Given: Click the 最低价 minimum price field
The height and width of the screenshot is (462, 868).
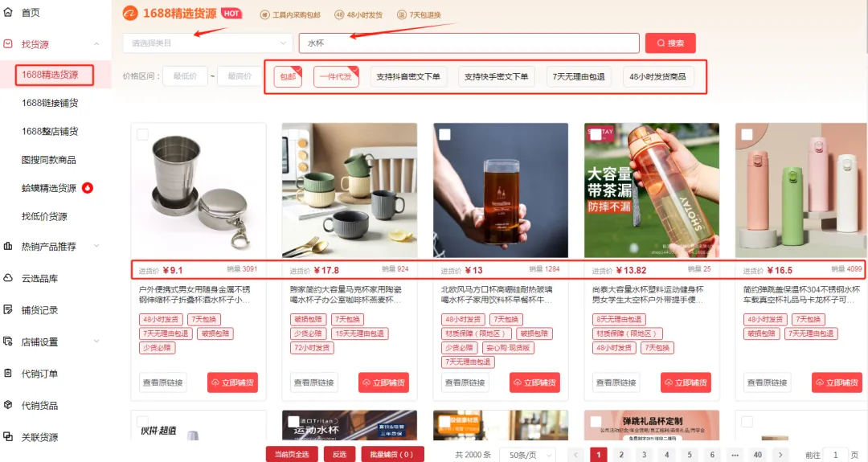Looking at the screenshot, I should (x=185, y=76).
